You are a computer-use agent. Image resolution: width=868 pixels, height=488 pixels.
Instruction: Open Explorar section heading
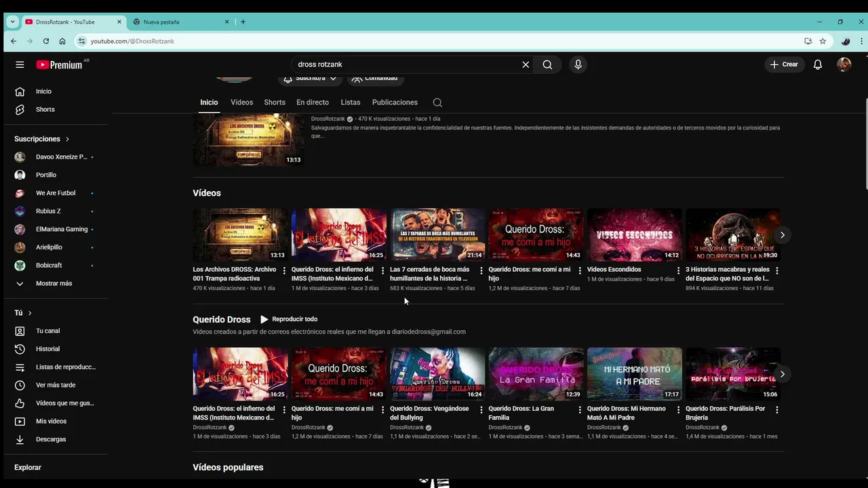28,468
